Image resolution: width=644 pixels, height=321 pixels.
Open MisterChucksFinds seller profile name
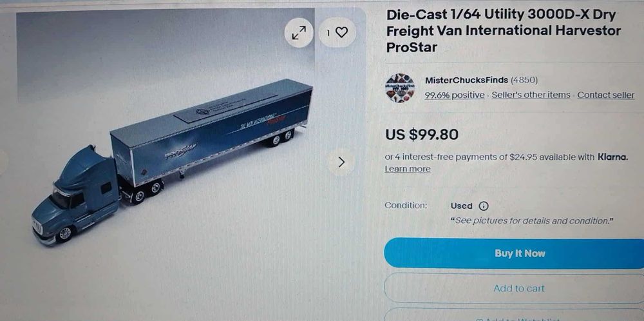[x=466, y=80]
